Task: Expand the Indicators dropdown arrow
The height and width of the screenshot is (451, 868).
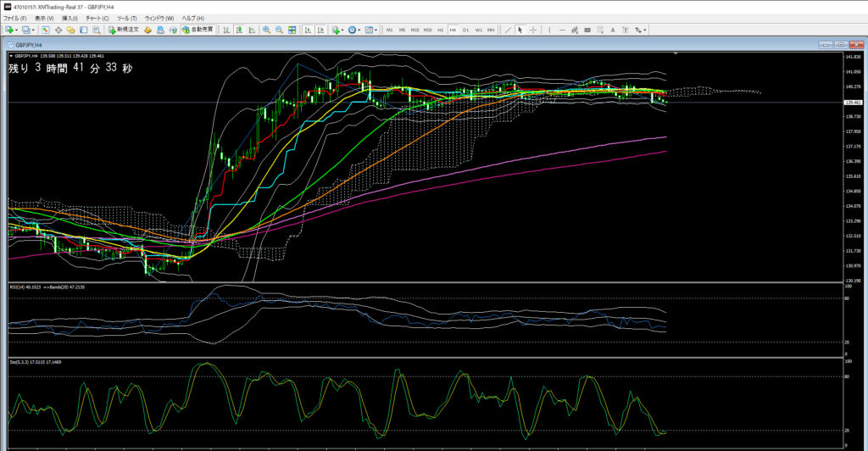Action: [x=342, y=30]
